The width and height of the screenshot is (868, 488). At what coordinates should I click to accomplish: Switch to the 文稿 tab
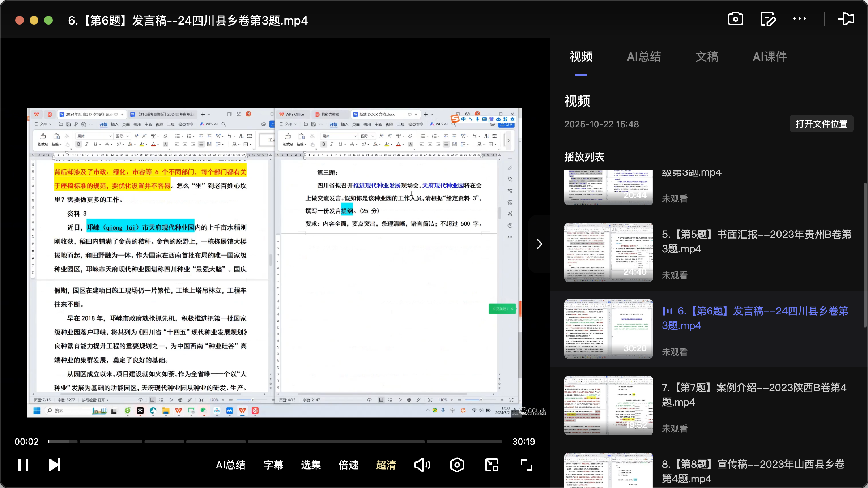[x=706, y=57]
